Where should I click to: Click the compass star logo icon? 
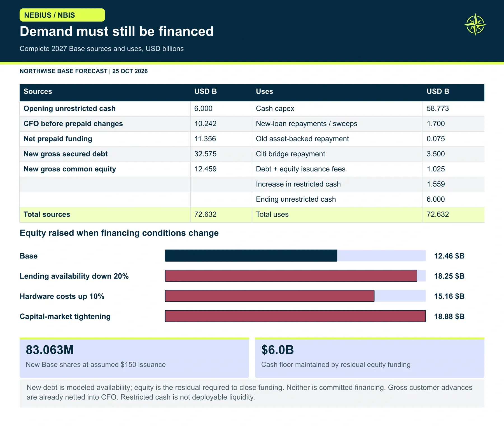point(475,24)
